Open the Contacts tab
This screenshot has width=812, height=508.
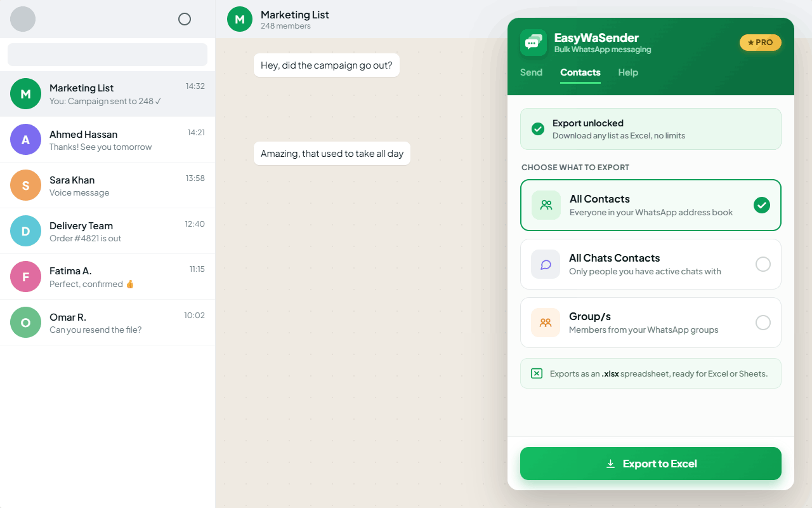tap(580, 72)
